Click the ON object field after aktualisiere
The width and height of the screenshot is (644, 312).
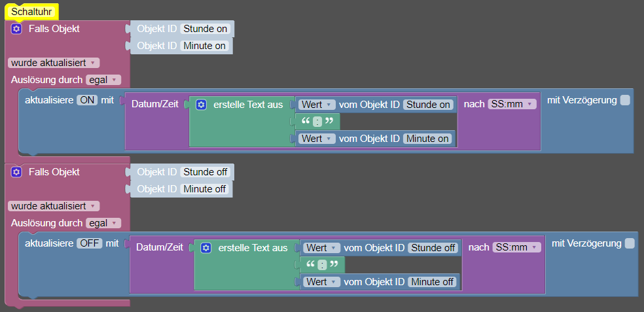(87, 100)
